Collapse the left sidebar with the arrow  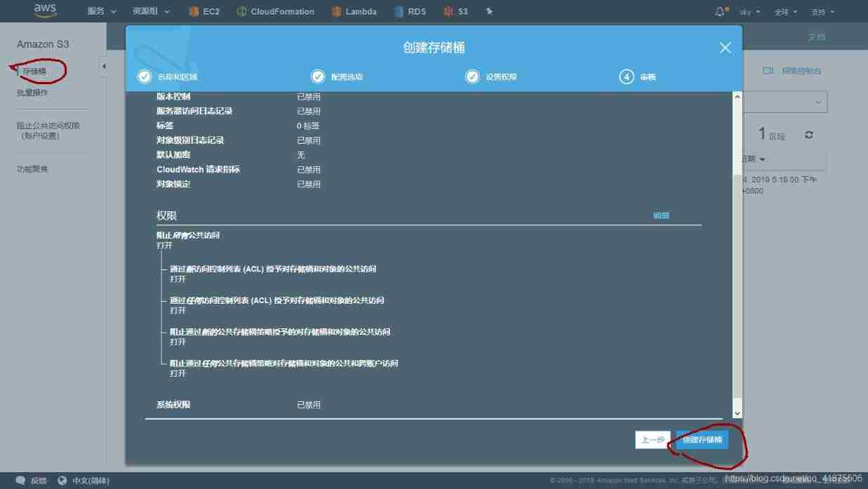(104, 67)
